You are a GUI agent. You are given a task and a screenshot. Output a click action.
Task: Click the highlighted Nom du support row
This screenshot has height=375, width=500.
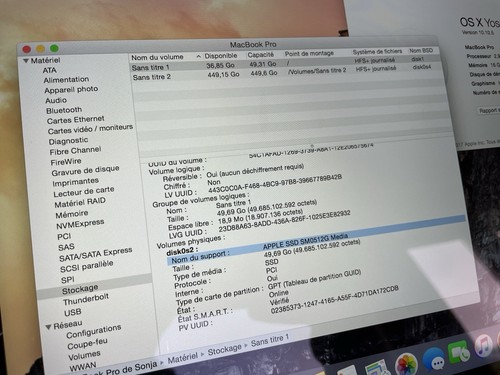pyautogui.click(x=316, y=239)
